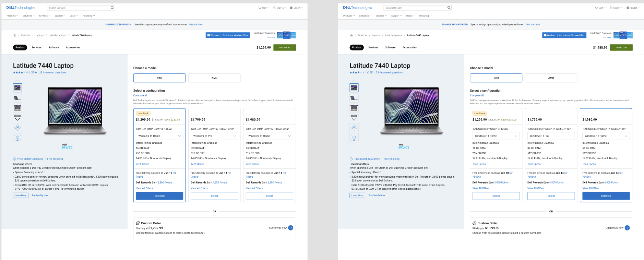Choose the AMD model on the left page
Screen dimensions: 644x260
[214, 78]
